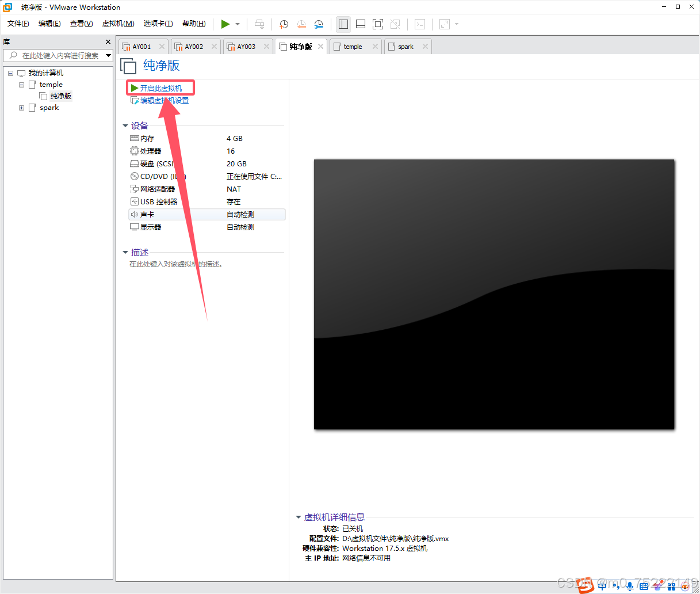Collapse the 我的计算机 tree node
The width and height of the screenshot is (700, 594).
[x=10, y=73]
